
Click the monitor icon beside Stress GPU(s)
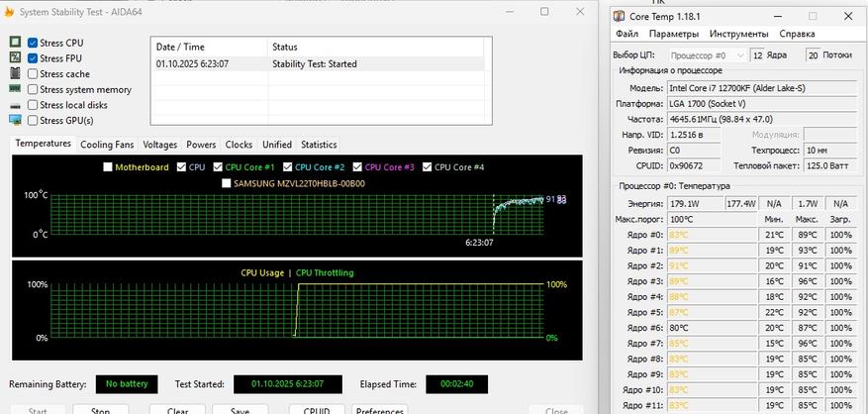15,120
